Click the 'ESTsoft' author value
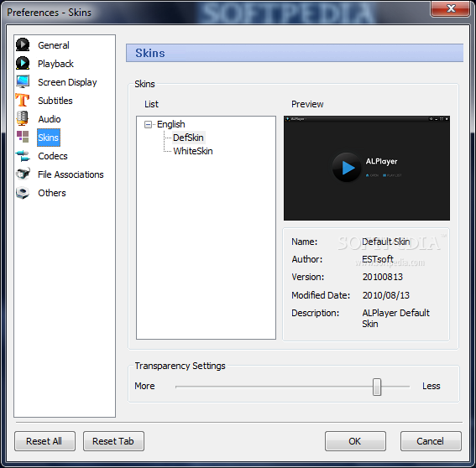The image size is (476, 468). pyautogui.click(x=378, y=259)
